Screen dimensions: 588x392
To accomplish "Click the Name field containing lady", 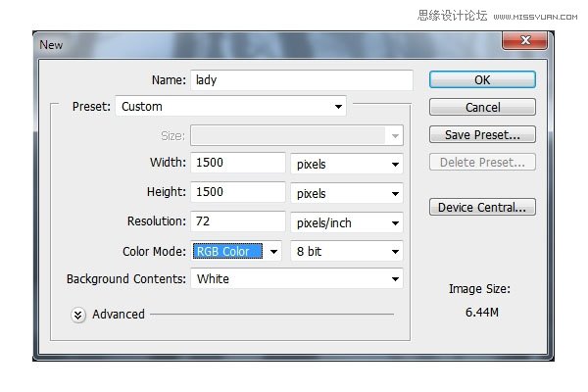I will click(302, 80).
